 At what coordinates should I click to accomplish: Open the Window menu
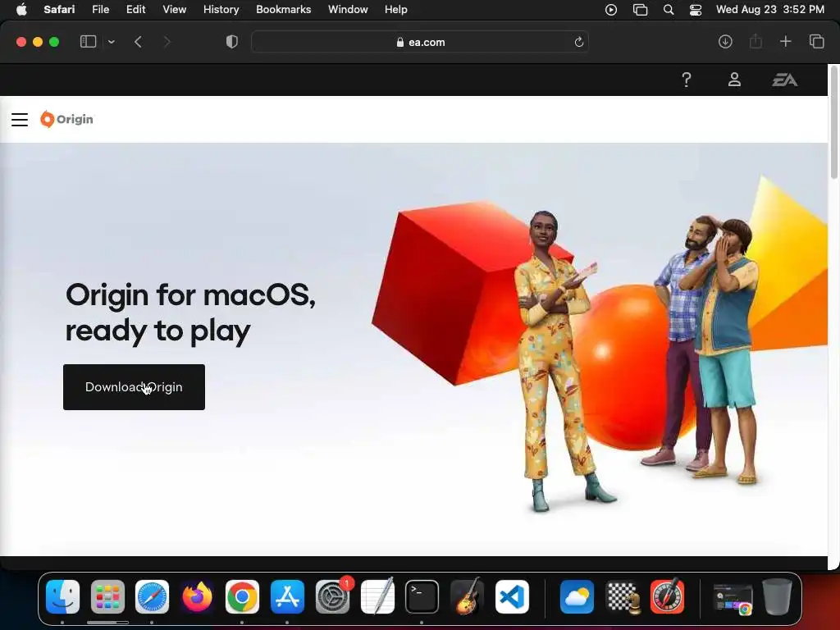click(348, 10)
